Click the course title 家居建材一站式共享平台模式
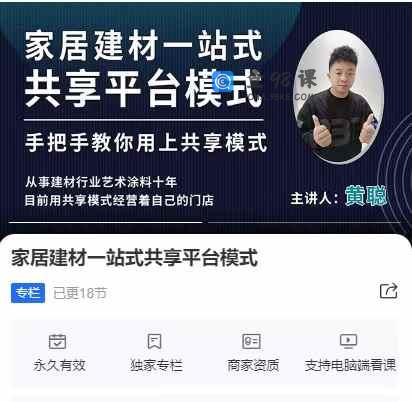Screen dimensions: 412x402 [x=135, y=258]
